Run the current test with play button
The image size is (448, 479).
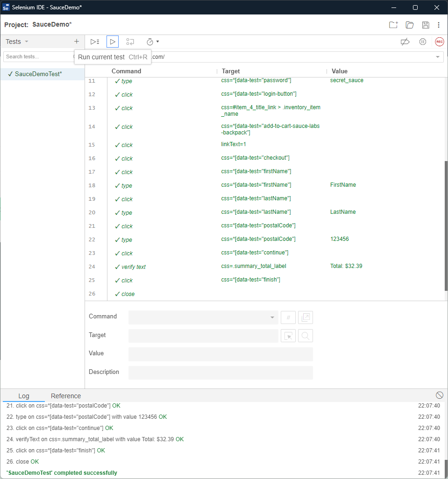[113, 42]
